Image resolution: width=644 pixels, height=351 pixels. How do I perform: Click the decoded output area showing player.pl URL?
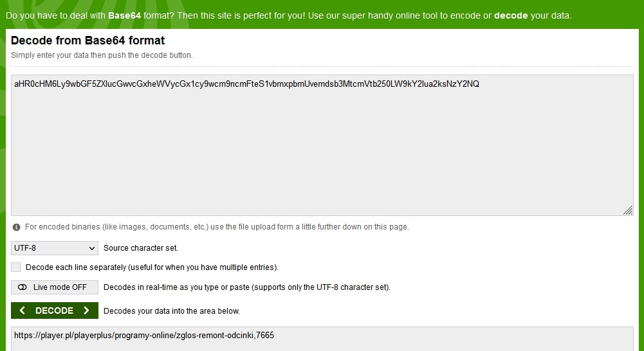tap(322, 339)
